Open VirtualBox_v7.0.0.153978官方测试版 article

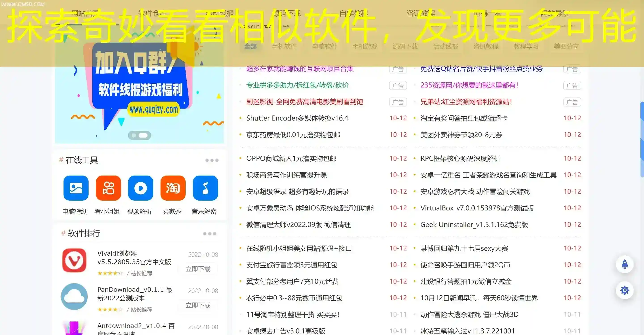point(477,208)
